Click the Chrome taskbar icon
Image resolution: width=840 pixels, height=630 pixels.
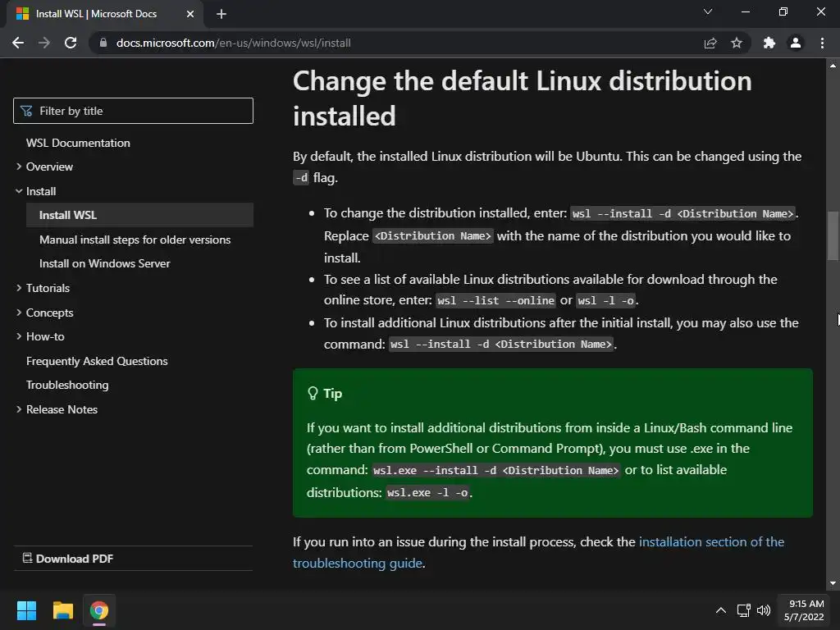[99, 610]
